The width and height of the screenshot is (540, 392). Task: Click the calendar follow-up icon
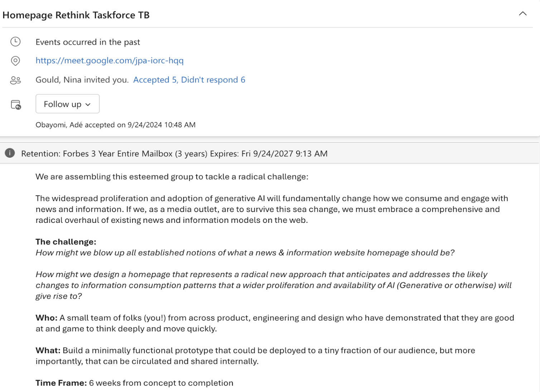point(16,105)
